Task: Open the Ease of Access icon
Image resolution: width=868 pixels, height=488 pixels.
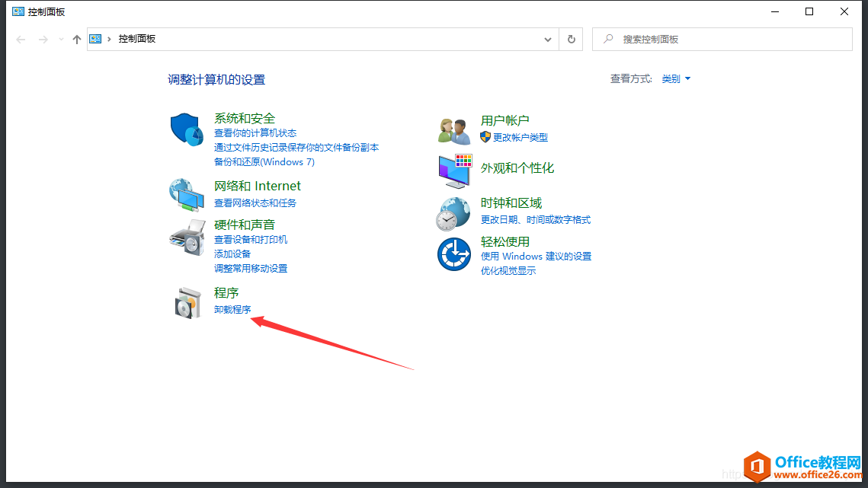Action: coord(454,254)
